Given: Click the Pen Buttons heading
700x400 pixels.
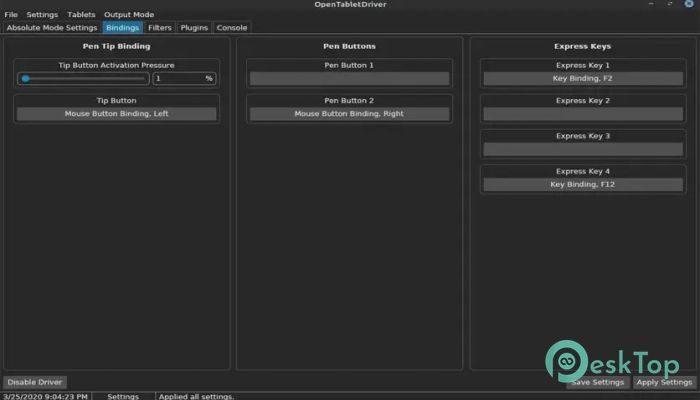Looking at the screenshot, I should pyautogui.click(x=350, y=46).
